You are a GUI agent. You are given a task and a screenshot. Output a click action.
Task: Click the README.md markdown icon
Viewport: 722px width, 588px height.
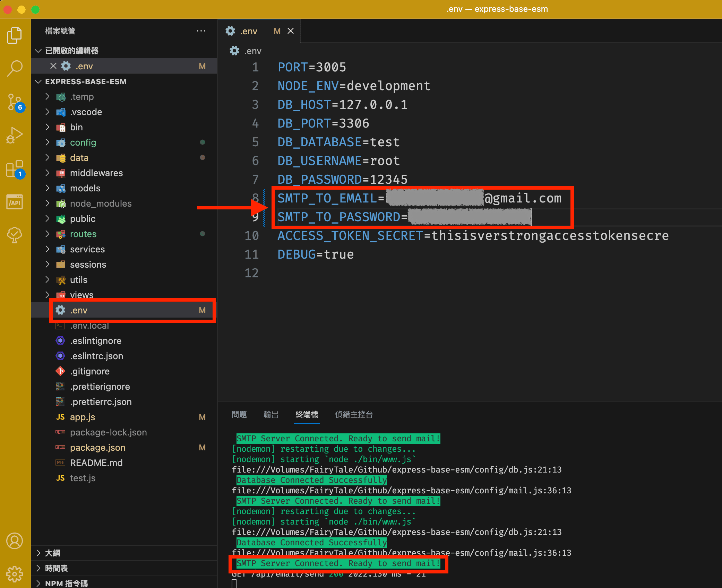[x=60, y=463]
